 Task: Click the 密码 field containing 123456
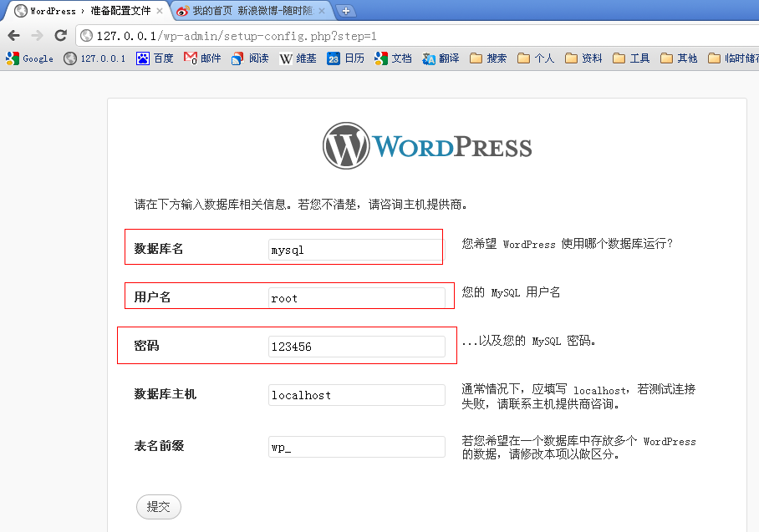coord(356,347)
